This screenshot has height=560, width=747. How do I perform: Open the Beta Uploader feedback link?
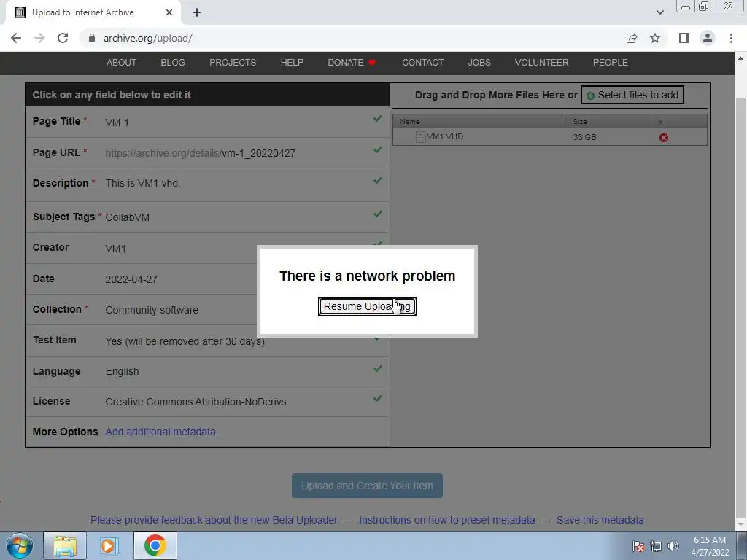tap(214, 520)
